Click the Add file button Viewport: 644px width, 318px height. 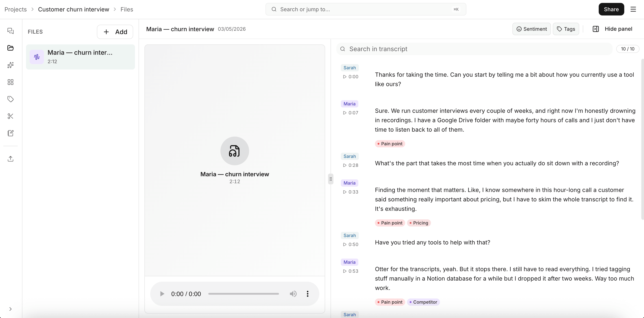pos(115,32)
